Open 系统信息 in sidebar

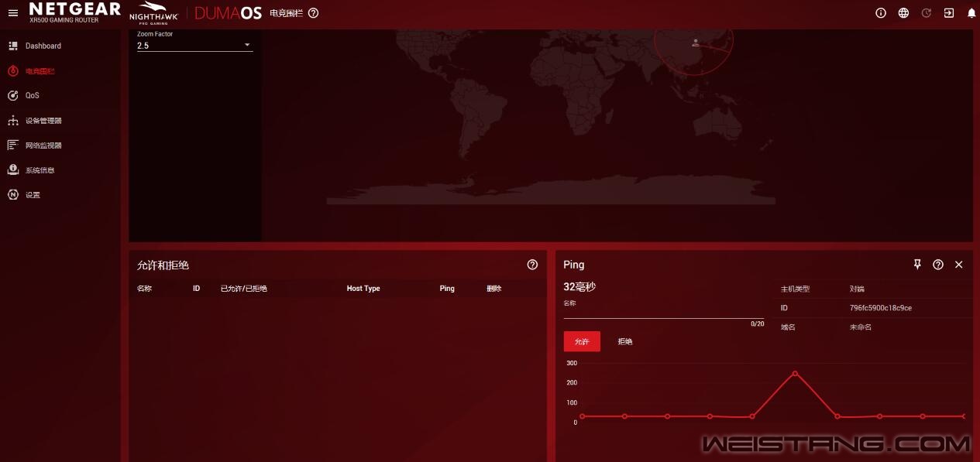[40, 170]
